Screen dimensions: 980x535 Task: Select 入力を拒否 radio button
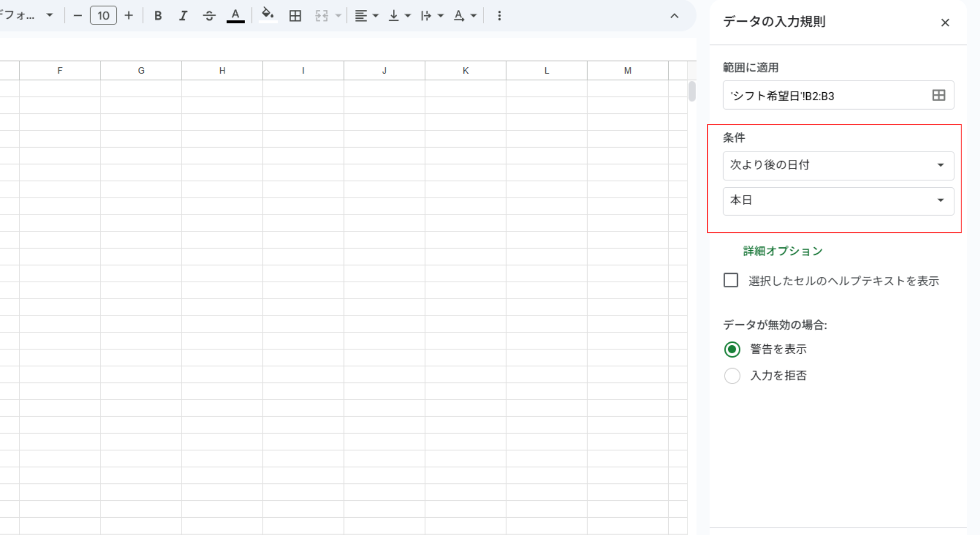click(732, 375)
